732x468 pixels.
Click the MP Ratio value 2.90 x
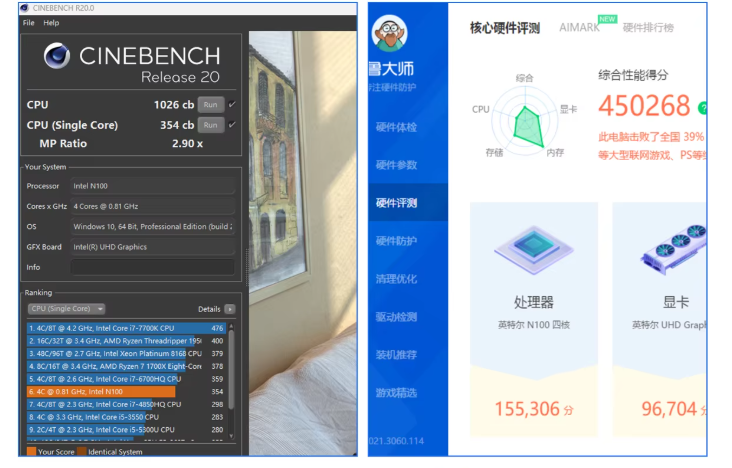[x=187, y=144]
